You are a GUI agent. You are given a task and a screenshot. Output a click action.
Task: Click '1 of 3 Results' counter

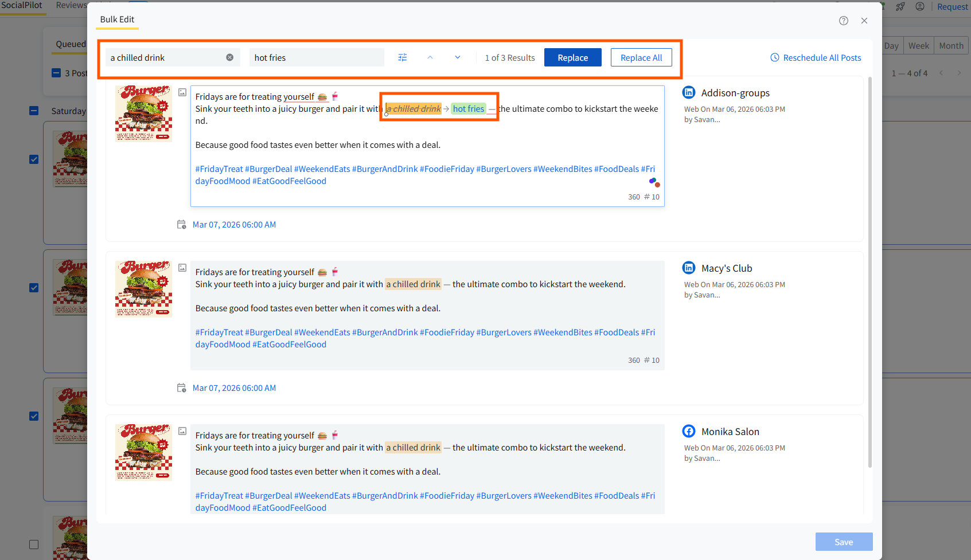[x=510, y=58]
